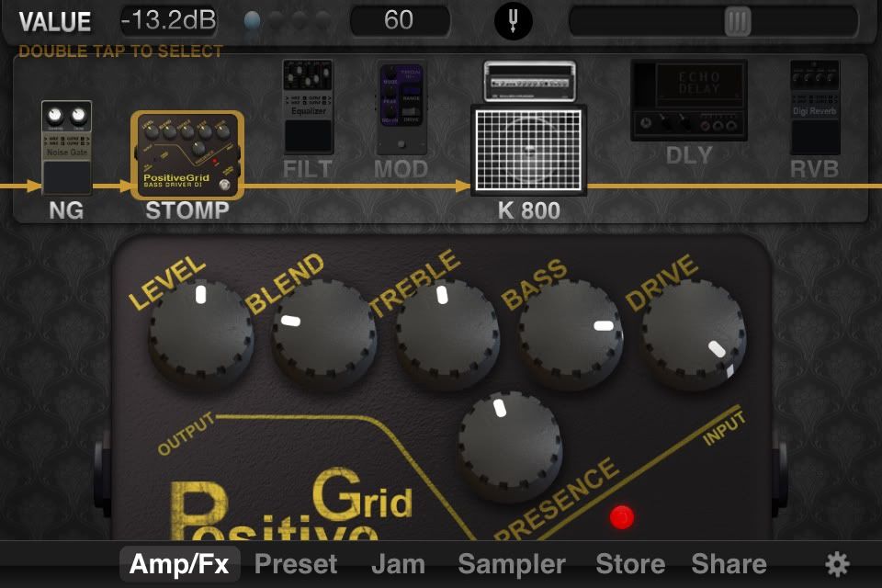Select the Noise Gate pedal
The width and height of the screenshot is (882, 588).
click(66, 148)
